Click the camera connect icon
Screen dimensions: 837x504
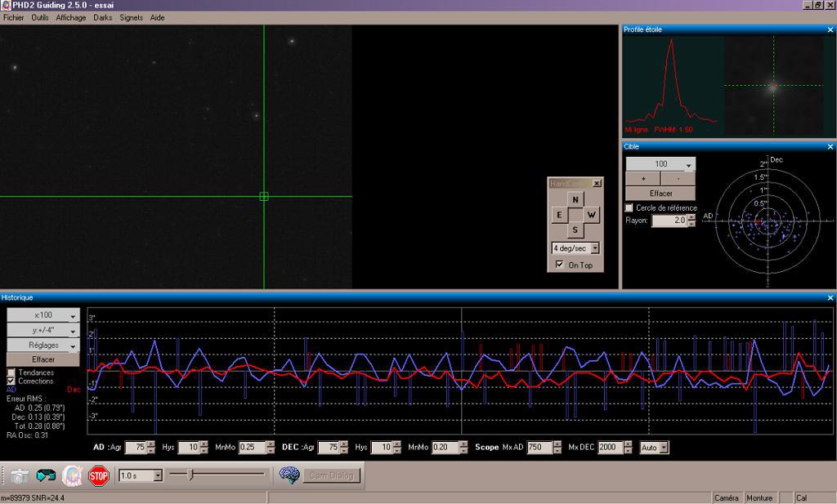[20, 475]
